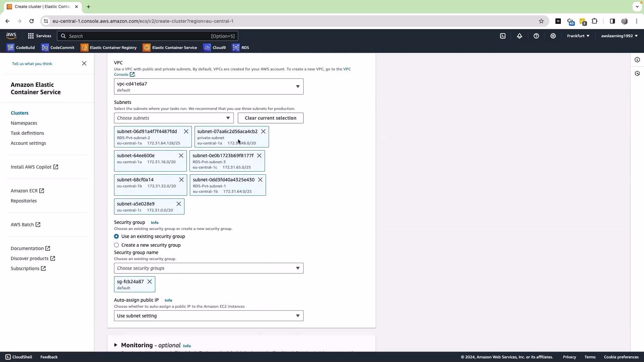Screen dimensions: 644x362
Task: Open Monitoring Info link
Action: pos(187,346)
